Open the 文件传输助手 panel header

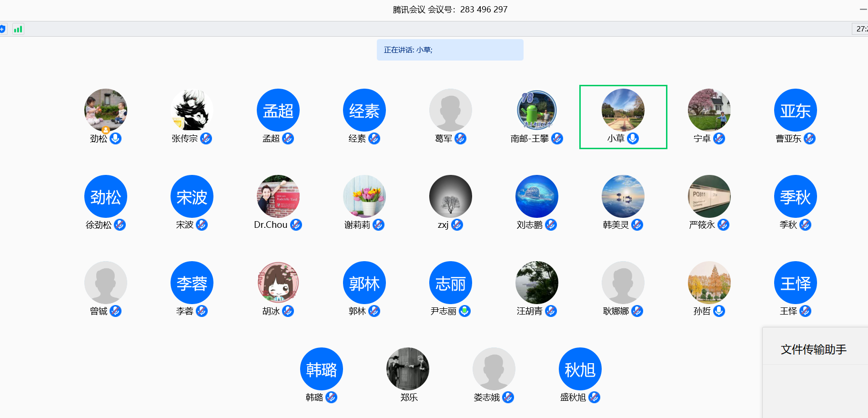[814, 349]
